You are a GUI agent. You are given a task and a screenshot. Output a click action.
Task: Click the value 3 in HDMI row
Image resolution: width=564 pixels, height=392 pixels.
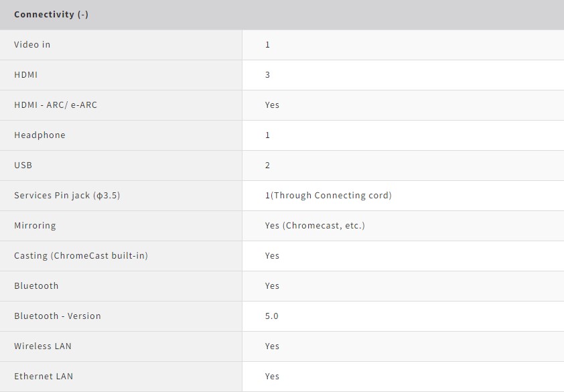[x=267, y=75]
